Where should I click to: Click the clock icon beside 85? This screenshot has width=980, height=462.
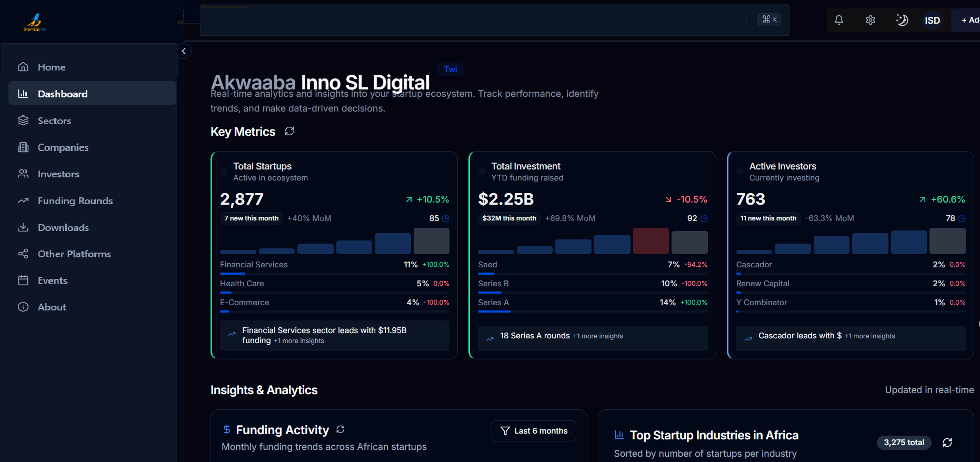[446, 218]
